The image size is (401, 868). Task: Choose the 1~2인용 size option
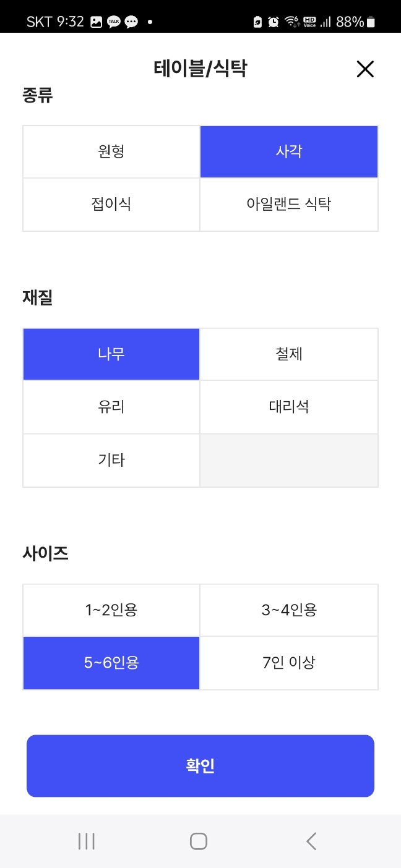coord(111,610)
